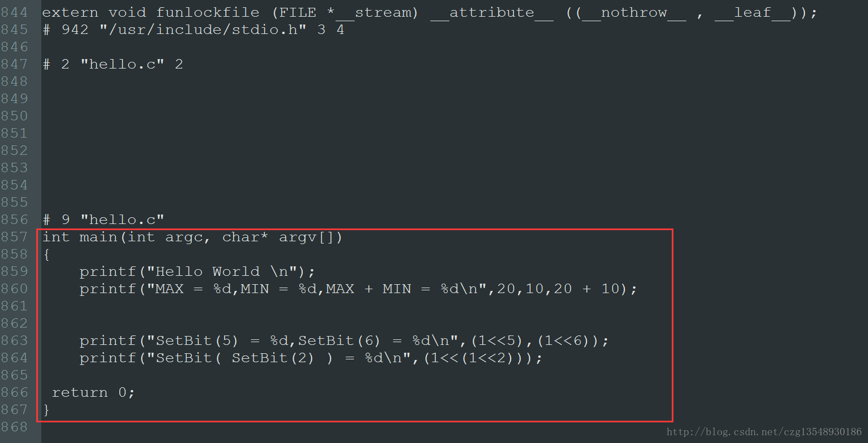Click the closing brace on line 867
The image size is (868, 443).
(x=46, y=410)
